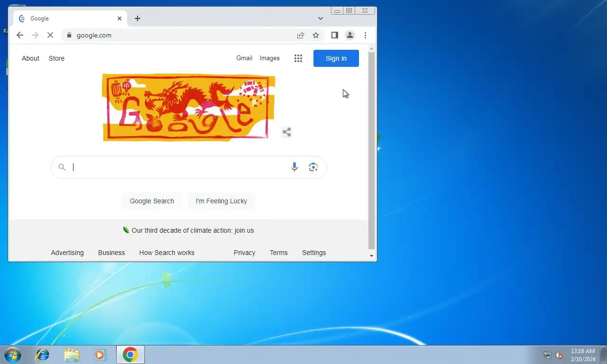Open the Chrome profile avatar icon
Image resolution: width=607 pixels, height=364 pixels.
(x=350, y=35)
